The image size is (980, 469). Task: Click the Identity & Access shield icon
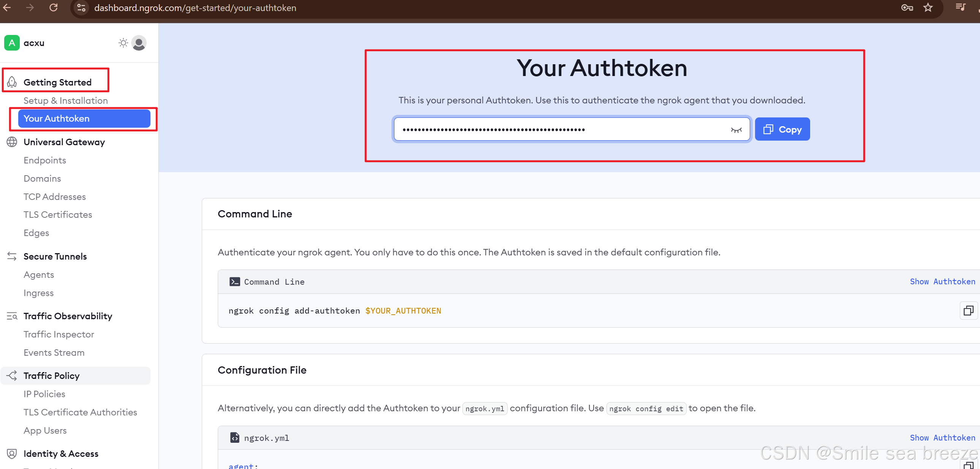pyautogui.click(x=11, y=453)
